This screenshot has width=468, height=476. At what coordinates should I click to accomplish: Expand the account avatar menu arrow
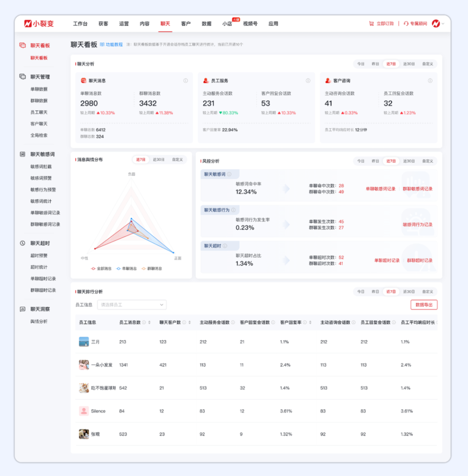443,24
